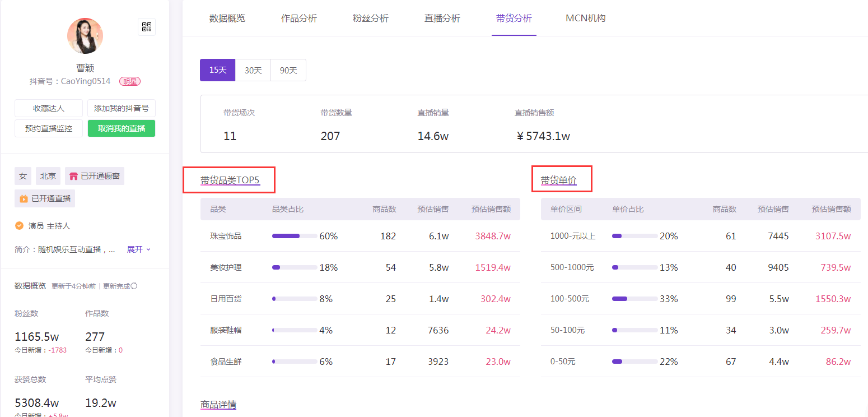Click the 平均点赞 value 19.2w
This screenshot has width=868, height=417.
click(x=101, y=403)
